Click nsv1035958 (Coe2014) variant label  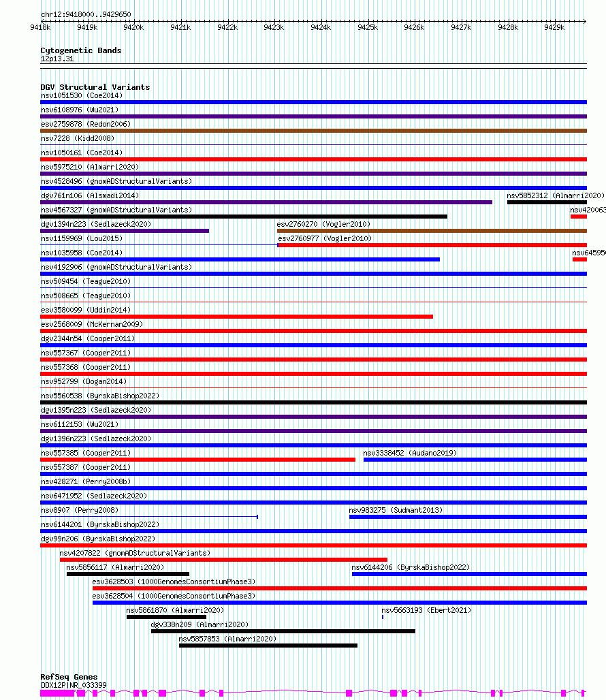(x=82, y=253)
